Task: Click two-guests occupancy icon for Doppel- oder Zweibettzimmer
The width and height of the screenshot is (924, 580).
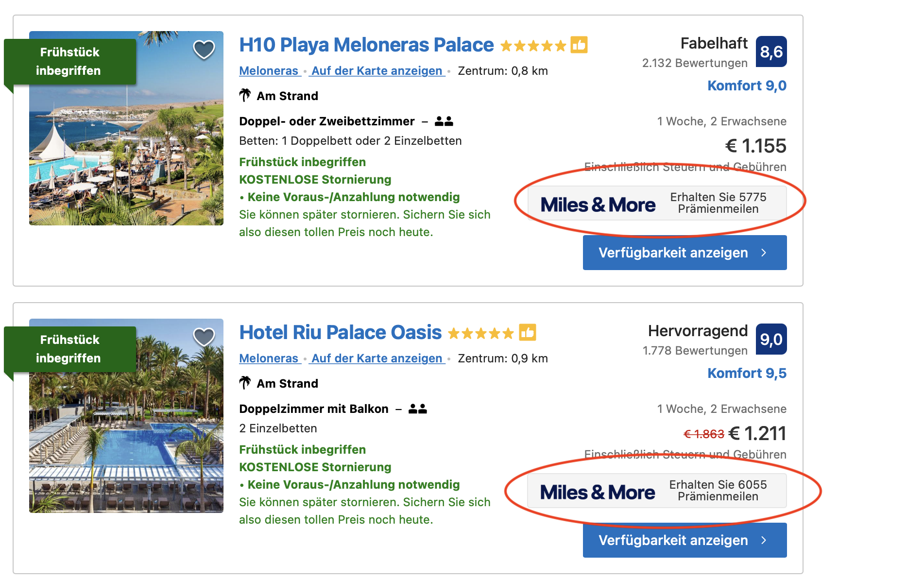Action: (x=444, y=121)
